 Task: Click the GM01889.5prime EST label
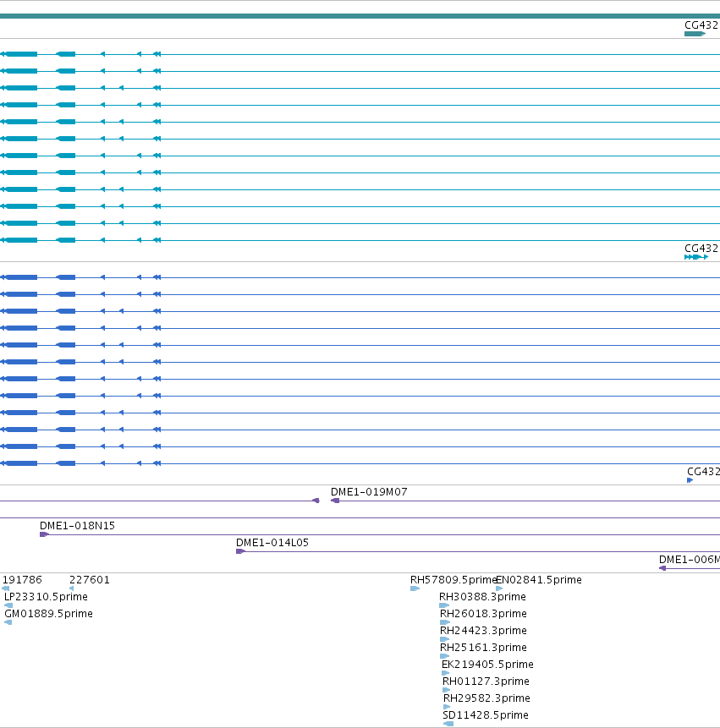(x=49, y=614)
